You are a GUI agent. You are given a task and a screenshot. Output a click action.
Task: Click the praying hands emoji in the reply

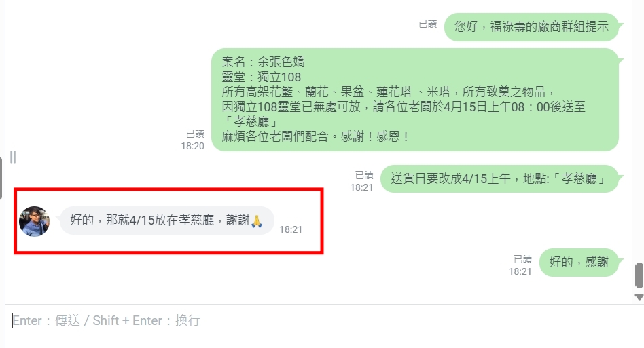click(x=257, y=221)
